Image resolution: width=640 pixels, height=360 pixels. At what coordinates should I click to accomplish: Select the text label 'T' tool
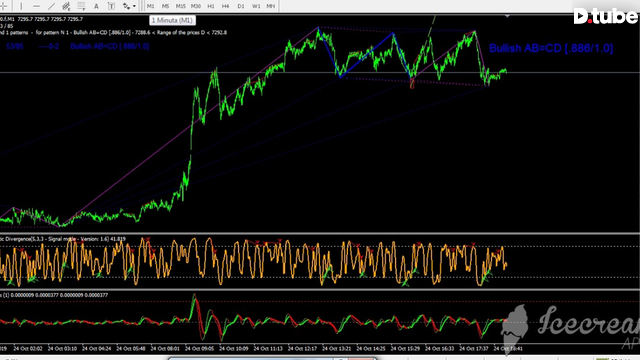[x=111, y=6]
